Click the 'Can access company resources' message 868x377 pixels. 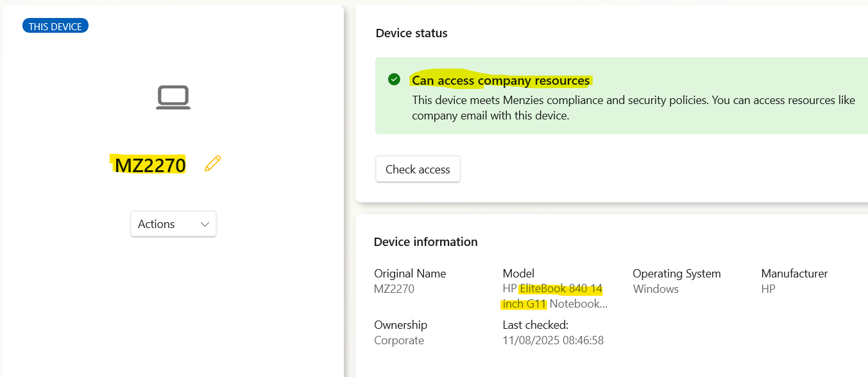[500, 80]
